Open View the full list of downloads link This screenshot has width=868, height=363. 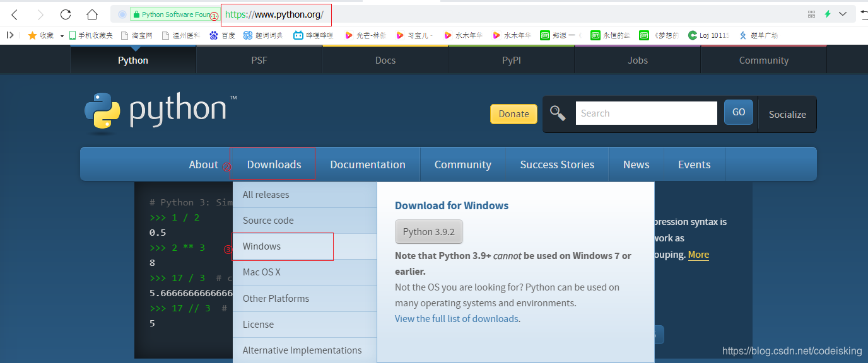(457, 319)
